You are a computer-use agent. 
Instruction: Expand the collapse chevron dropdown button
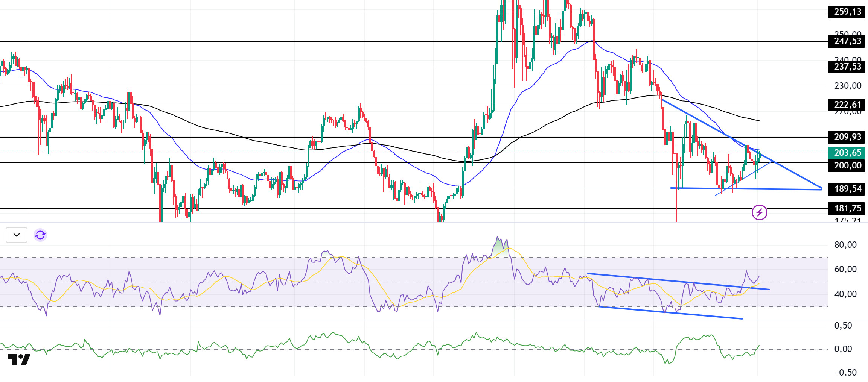point(17,235)
